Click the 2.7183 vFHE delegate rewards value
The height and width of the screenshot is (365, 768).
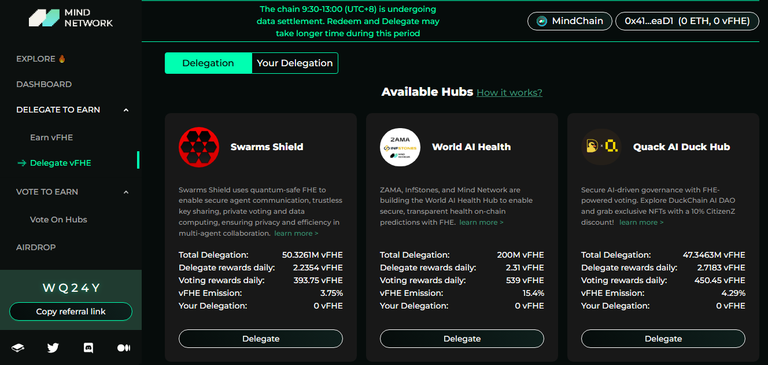tap(721, 268)
